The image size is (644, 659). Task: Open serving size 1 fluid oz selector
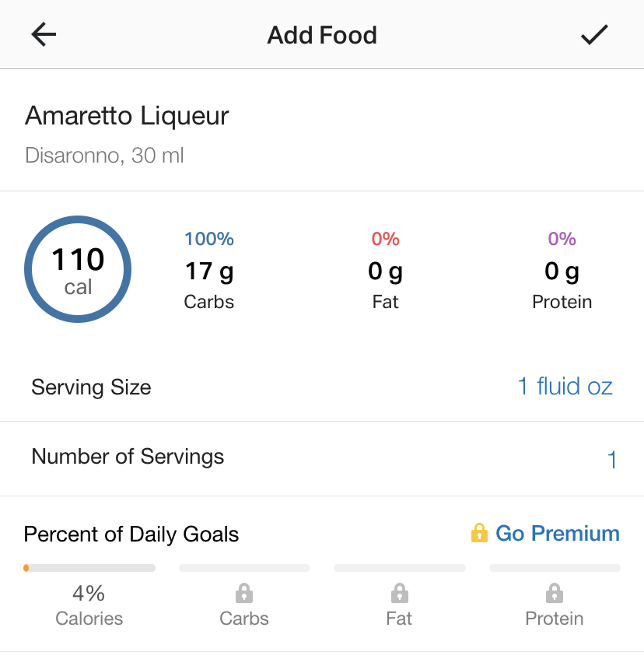tap(565, 387)
